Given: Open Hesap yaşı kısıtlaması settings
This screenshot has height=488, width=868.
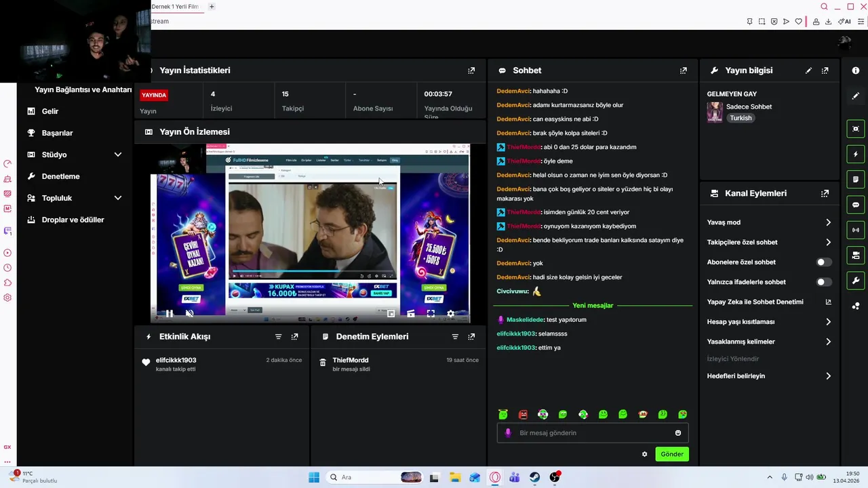Looking at the screenshot, I should pos(769,322).
